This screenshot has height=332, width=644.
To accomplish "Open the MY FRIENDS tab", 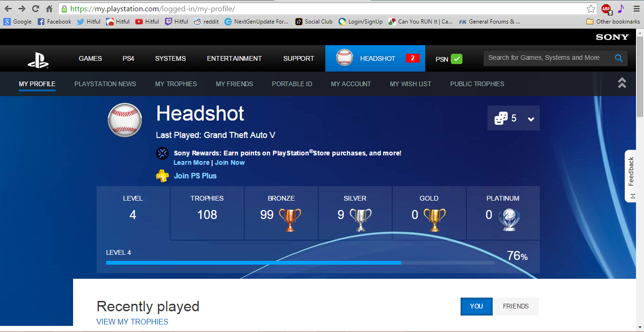I will pos(234,84).
